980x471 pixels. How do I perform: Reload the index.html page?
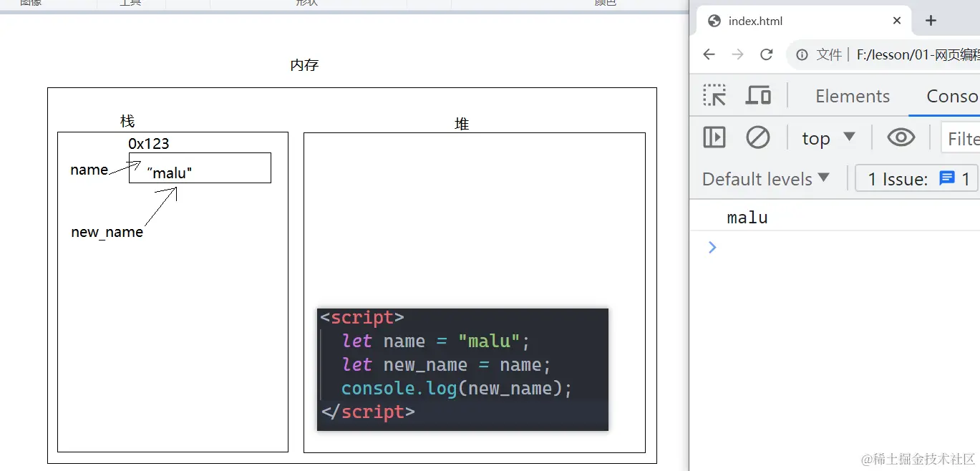click(x=767, y=54)
